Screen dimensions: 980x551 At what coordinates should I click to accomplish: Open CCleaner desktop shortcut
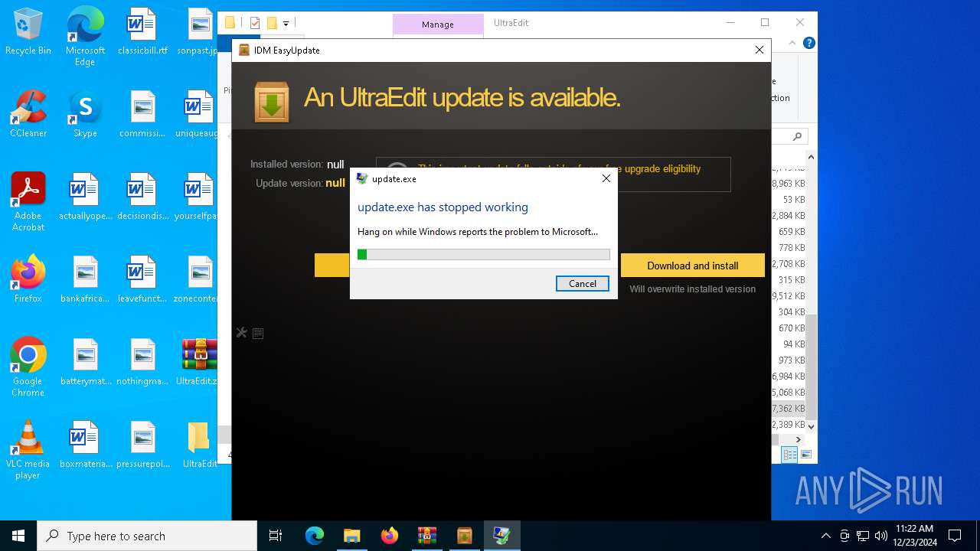(x=28, y=115)
